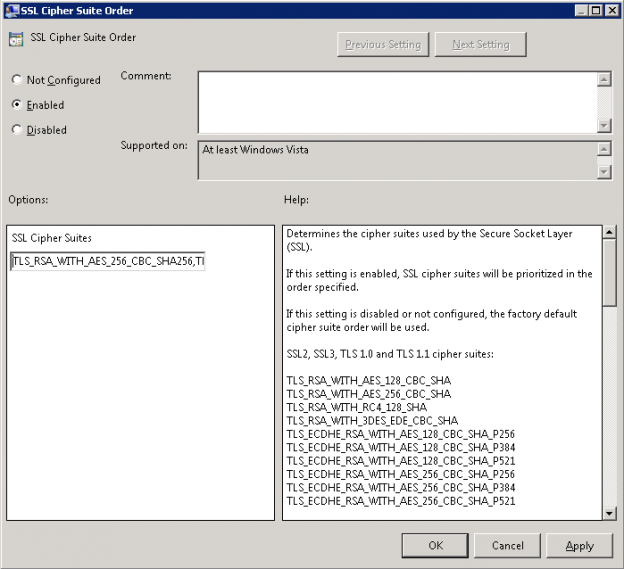
Task: Focus the SSL Cipher Suites text field
Action: (108, 262)
